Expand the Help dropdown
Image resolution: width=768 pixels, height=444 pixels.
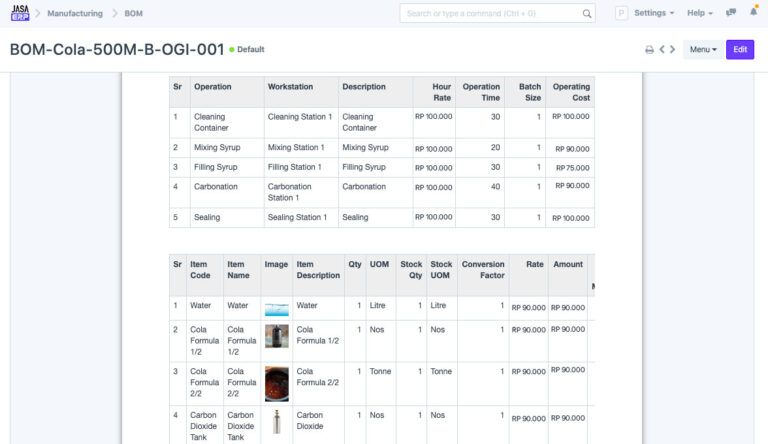pyautogui.click(x=700, y=13)
